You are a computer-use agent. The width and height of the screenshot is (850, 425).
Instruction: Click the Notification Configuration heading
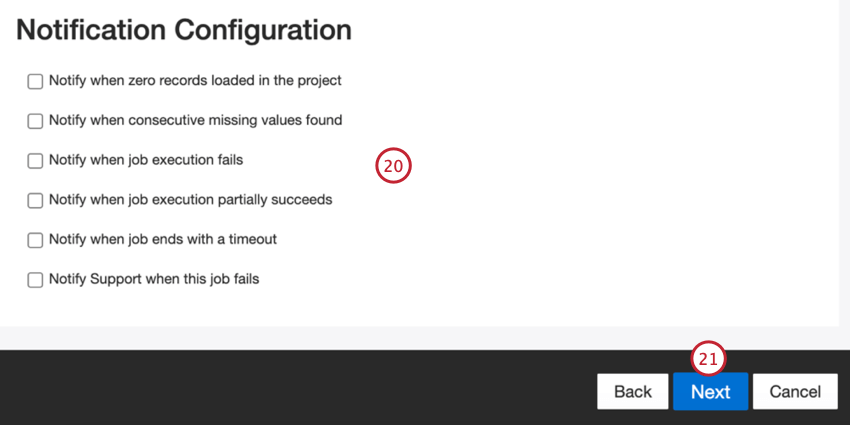184,30
